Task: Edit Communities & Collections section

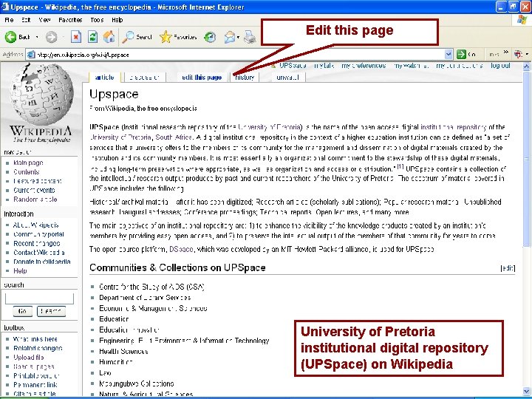Action: [x=508, y=268]
